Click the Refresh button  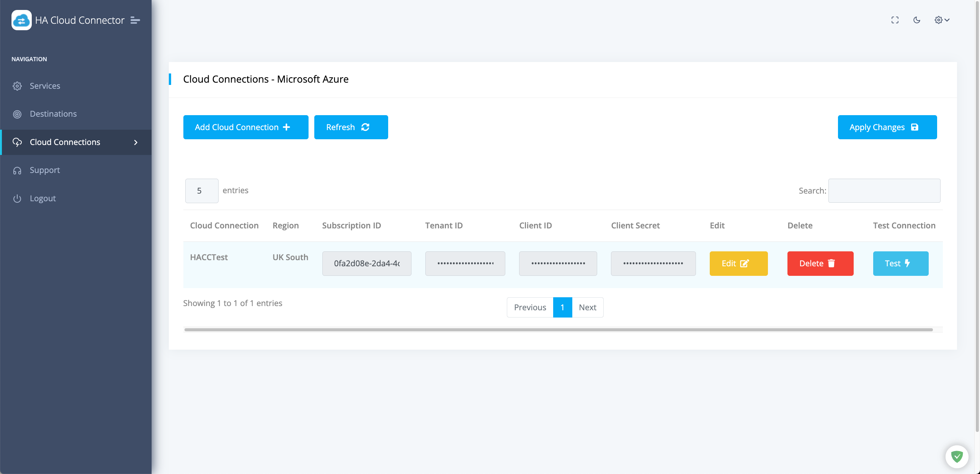pyautogui.click(x=351, y=127)
